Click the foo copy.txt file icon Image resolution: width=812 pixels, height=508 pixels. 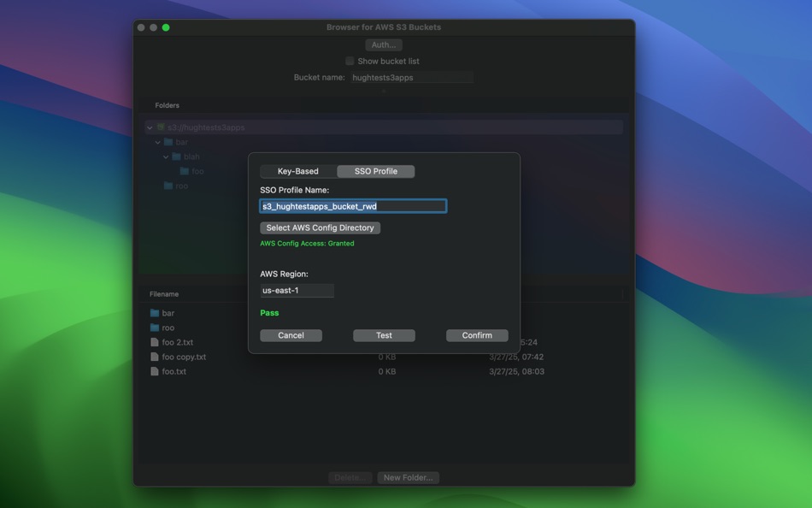tap(155, 357)
